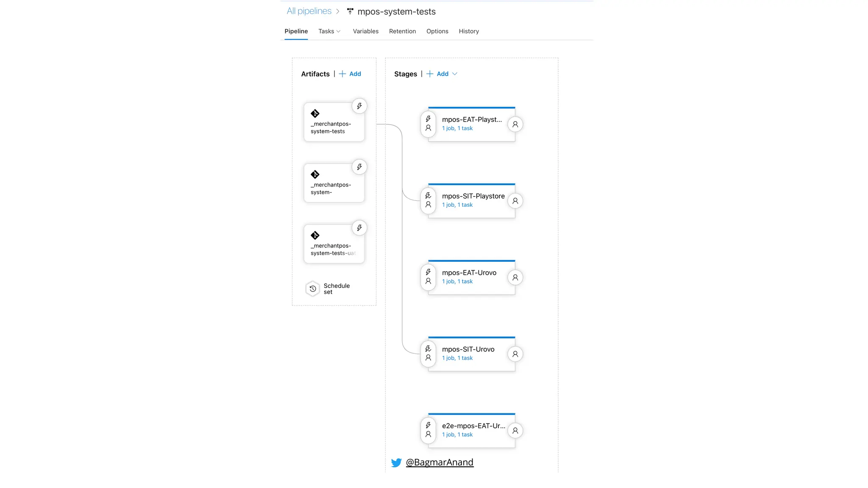Open pre-deployment conditions for mpos-EAT-Playstore stage

(x=428, y=124)
